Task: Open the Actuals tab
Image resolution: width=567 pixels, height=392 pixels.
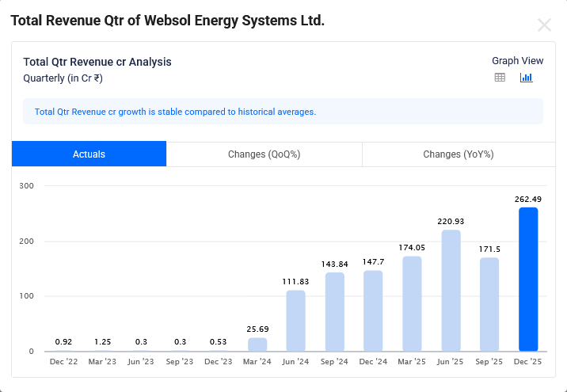Action: (x=89, y=154)
